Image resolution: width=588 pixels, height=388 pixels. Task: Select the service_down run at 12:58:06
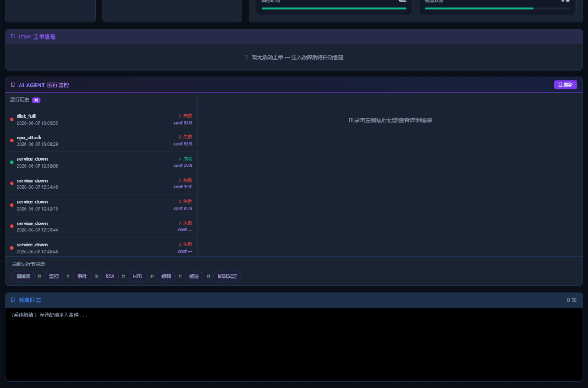coord(101,162)
